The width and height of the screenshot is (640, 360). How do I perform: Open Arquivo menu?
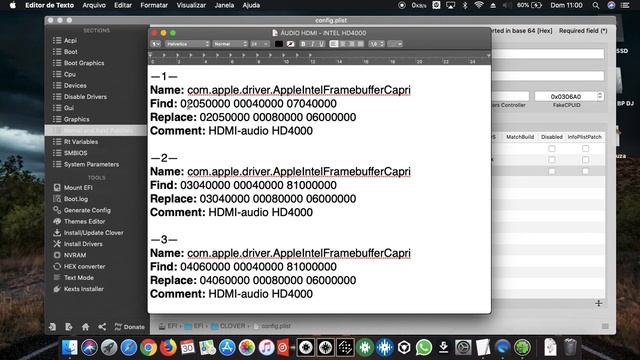point(94,5)
